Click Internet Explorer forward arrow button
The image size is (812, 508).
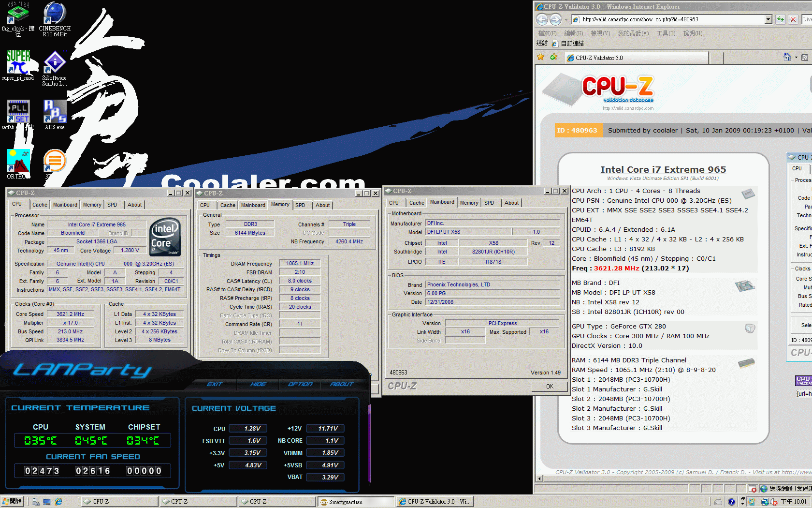[x=555, y=19]
